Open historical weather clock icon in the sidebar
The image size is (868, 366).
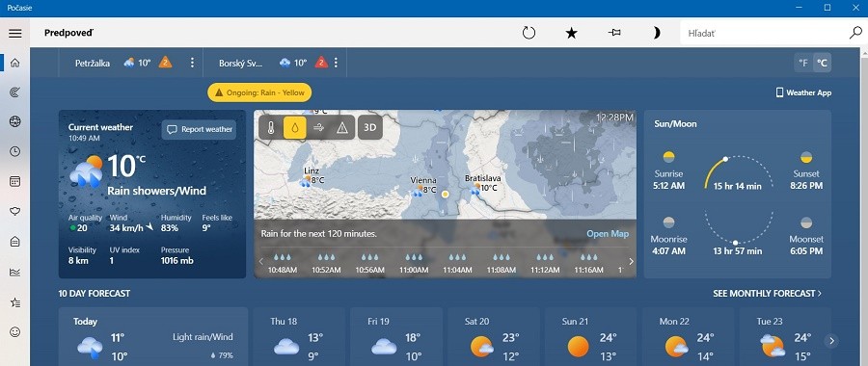[x=14, y=151]
